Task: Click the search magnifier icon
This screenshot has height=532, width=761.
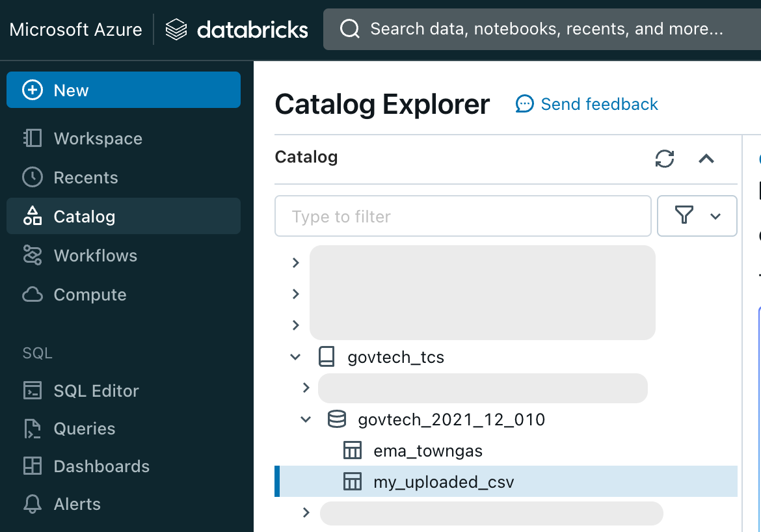Action: [x=350, y=29]
